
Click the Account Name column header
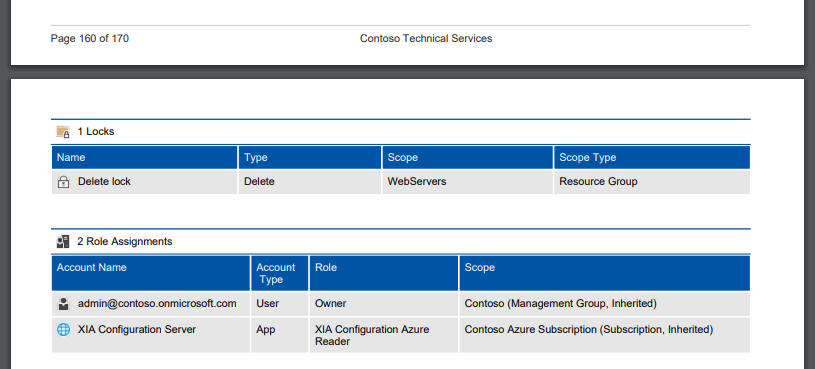point(151,273)
